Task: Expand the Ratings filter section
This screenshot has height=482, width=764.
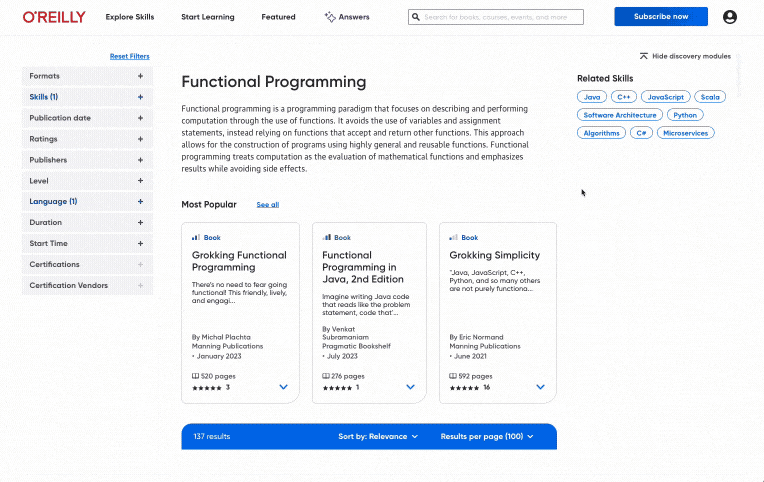Action: (140, 139)
